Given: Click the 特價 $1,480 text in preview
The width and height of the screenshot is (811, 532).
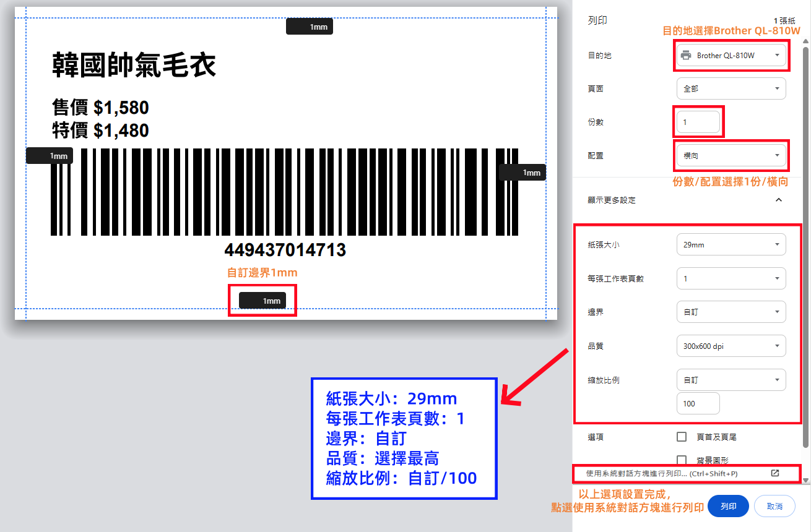Looking at the screenshot, I should 100,131.
